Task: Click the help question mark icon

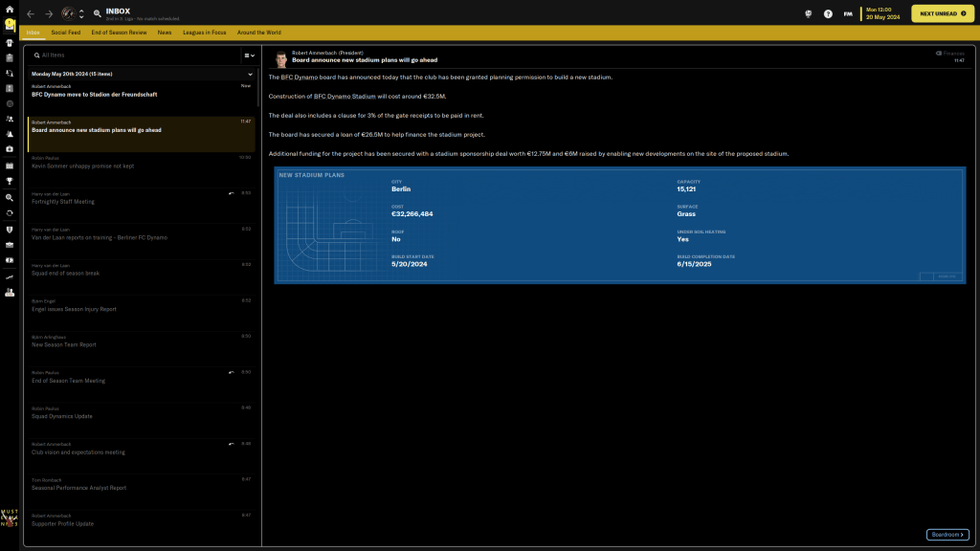Action: pyautogui.click(x=828, y=14)
